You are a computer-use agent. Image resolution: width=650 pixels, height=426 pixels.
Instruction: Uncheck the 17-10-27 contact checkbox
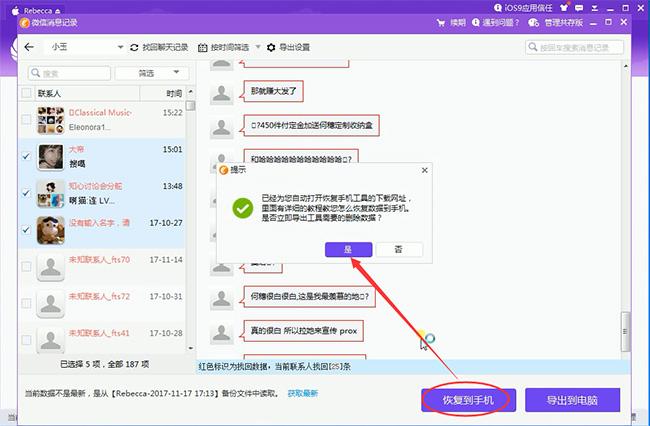point(26,230)
